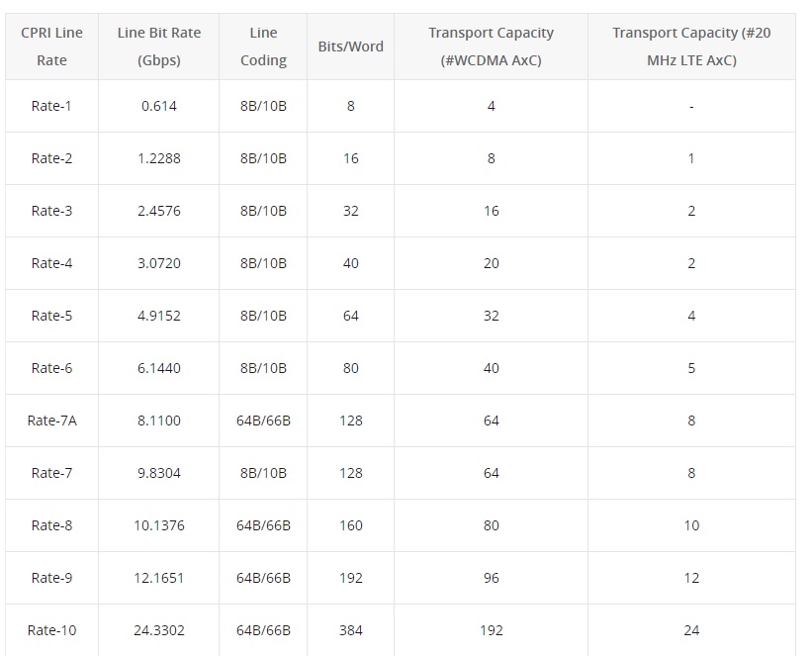Click the CPRI Line Rate column header
The image size is (812, 656).
point(51,47)
